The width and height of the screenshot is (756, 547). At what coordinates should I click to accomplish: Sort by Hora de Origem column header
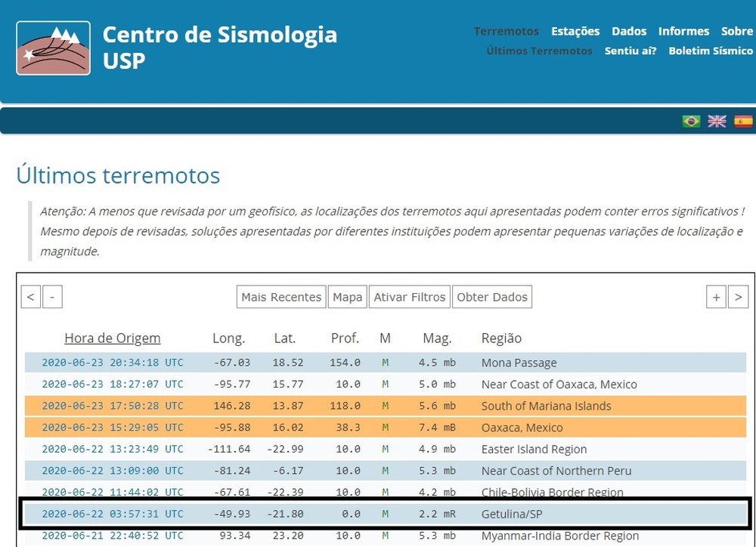tap(112, 338)
